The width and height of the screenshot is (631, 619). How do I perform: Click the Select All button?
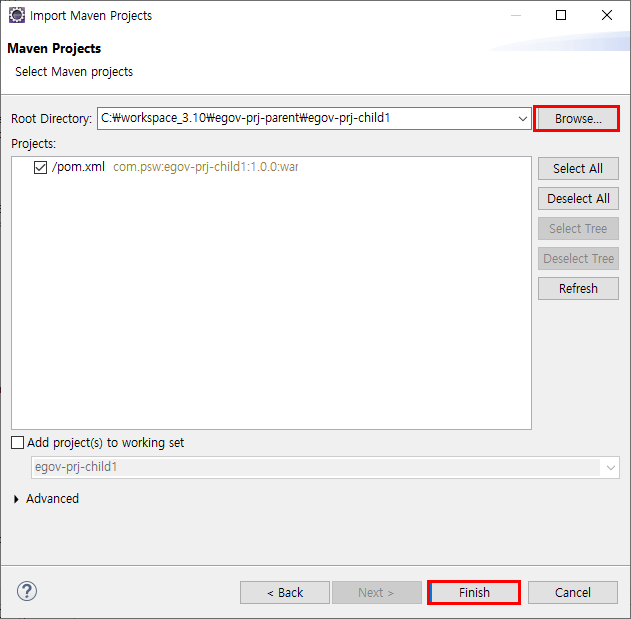[578, 169]
